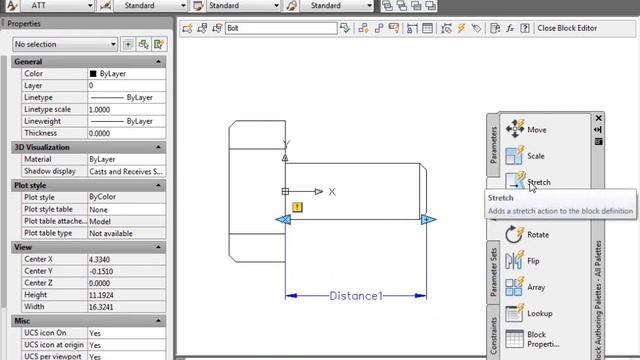Click Edit or Create Block Definition icon

point(188,28)
